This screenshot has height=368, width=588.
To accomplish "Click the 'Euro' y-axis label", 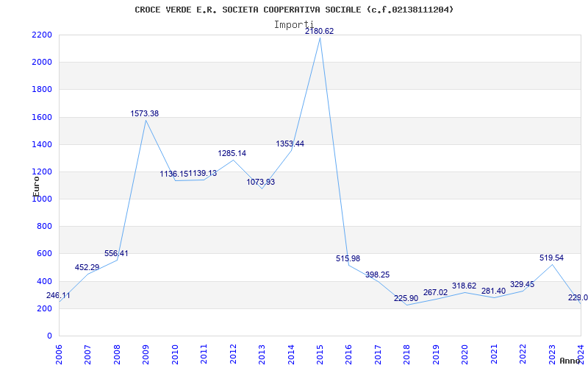I will point(36,186).
